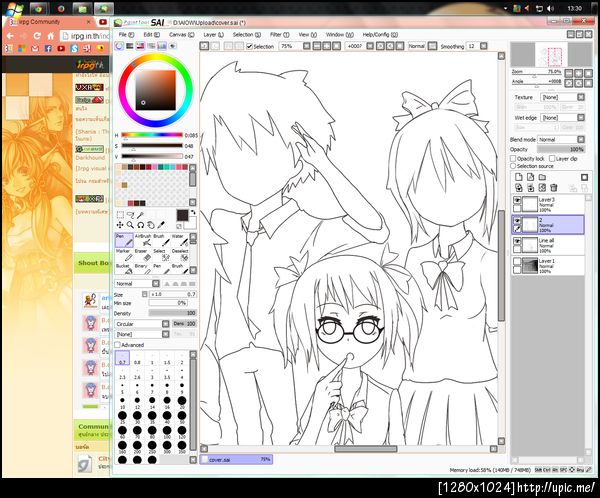
Task: Hide Layer3 using its eye icon
Action: pos(517,200)
